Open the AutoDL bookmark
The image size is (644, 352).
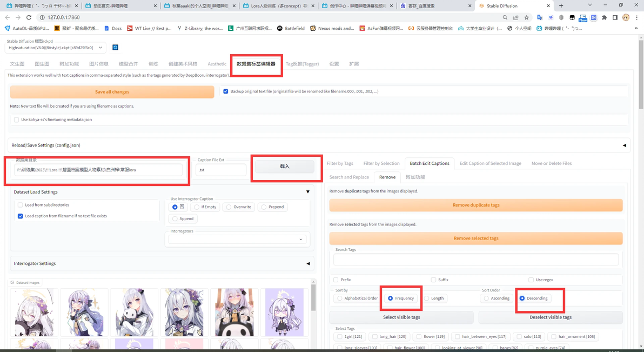tap(27, 28)
